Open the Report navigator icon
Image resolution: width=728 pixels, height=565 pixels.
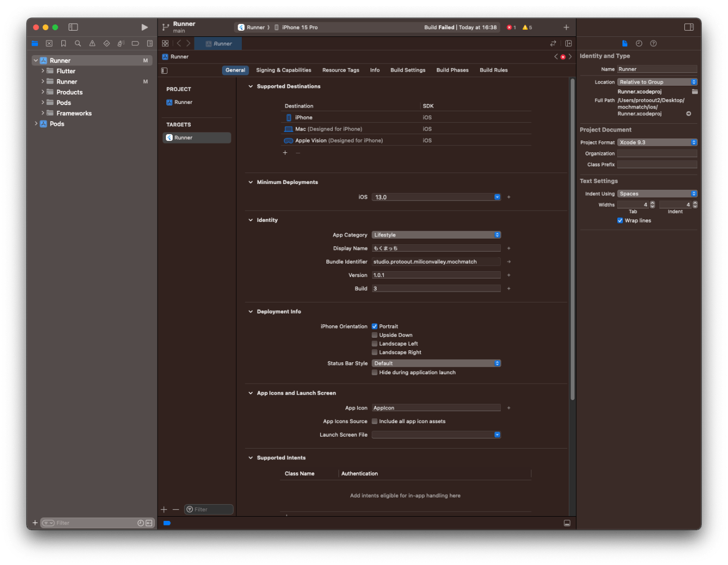point(150,44)
